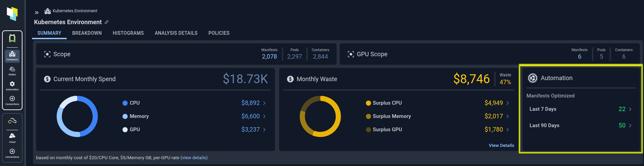Click the view details cost-rate link
Image resolution: width=644 pixels, height=166 pixels.
pyautogui.click(x=194, y=157)
